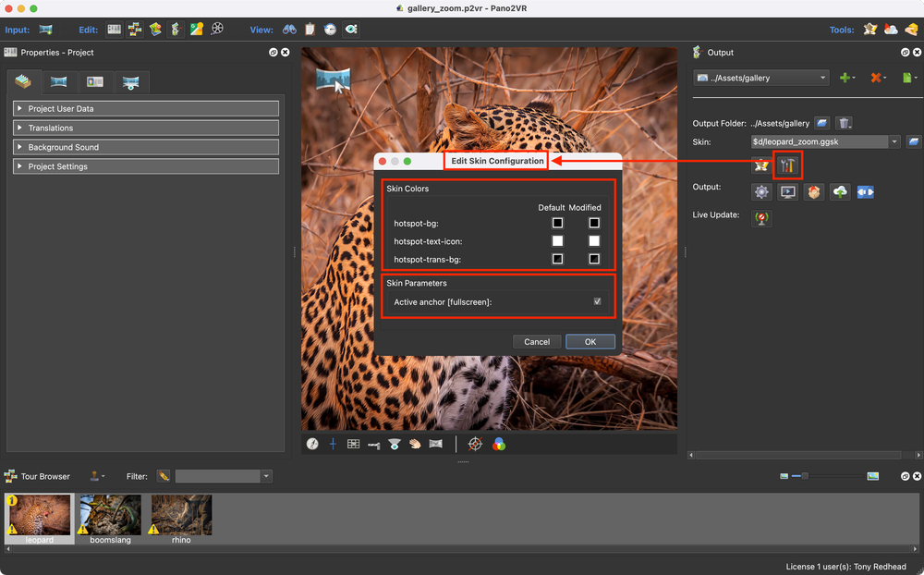Open the Animation film reel editor
The width and height of the screenshot is (924, 575).
pyautogui.click(x=217, y=30)
